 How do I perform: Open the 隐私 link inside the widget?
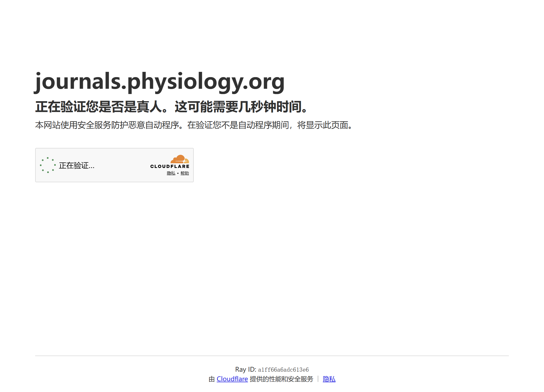tap(171, 173)
